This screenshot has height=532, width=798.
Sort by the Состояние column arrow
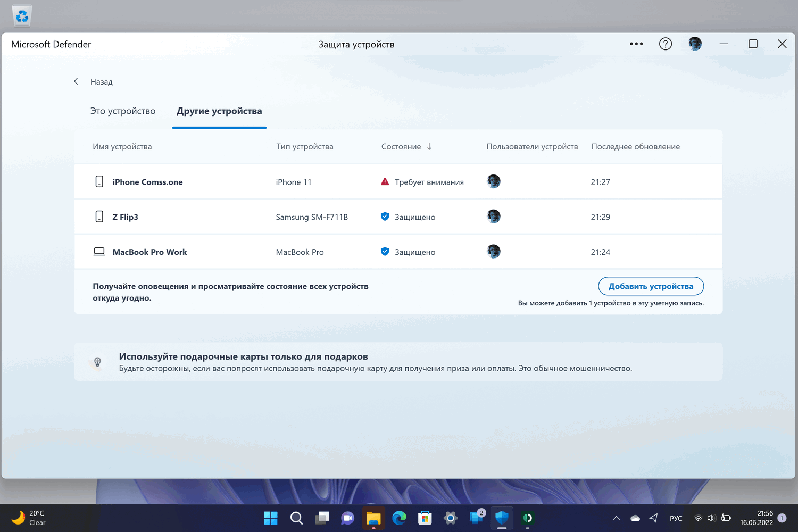pyautogui.click(x=429, y=146)
